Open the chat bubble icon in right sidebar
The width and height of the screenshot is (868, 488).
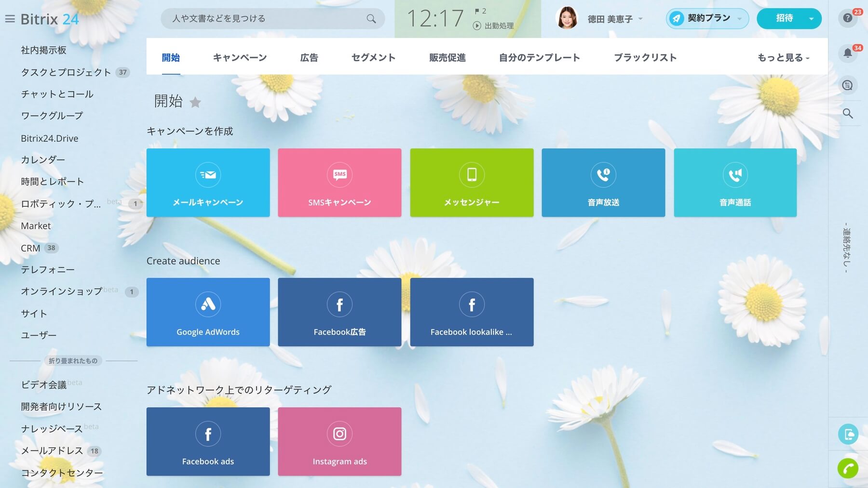tap(847, 85)
